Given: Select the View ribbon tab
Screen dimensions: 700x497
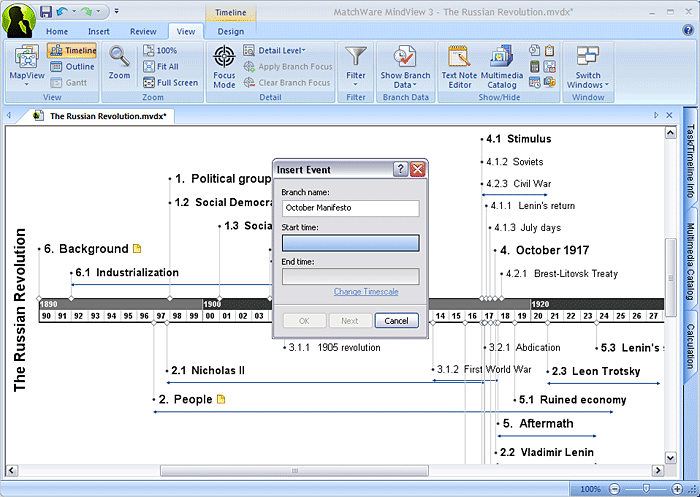Looking at the screenshot, I should (x=186, y=32).
